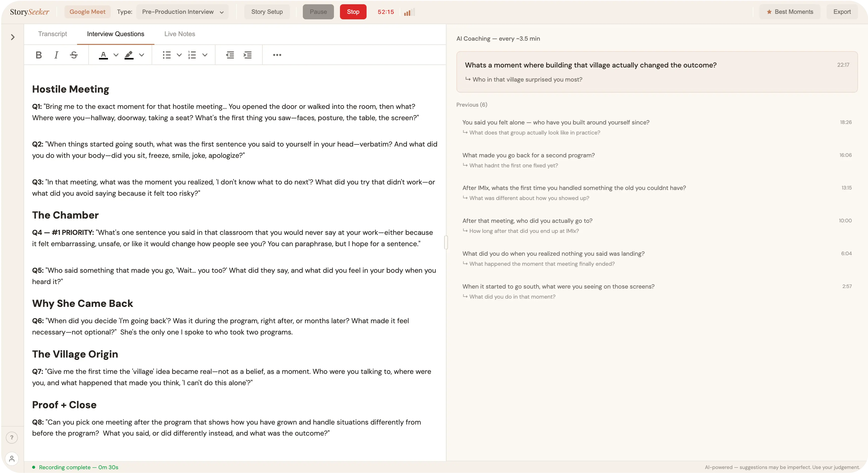868x473 pixels.
Task: Increase the paragraph indent
Action: point(248,55)
